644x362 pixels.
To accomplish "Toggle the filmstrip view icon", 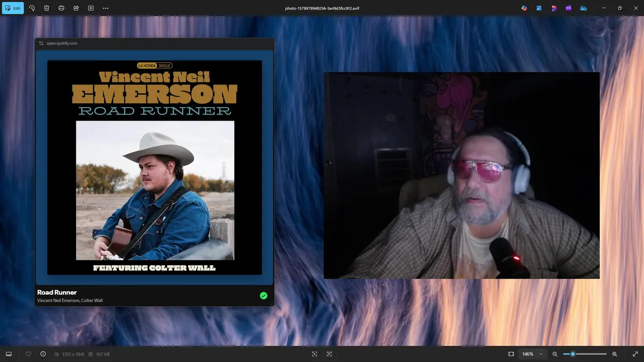I will point(9,354).
